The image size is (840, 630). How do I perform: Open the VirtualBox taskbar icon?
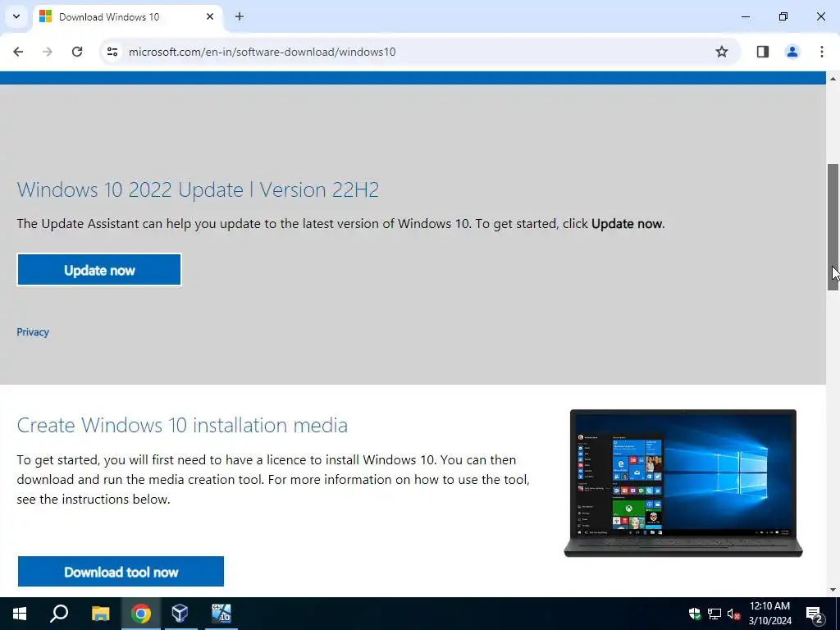click(x=180, y=614)
